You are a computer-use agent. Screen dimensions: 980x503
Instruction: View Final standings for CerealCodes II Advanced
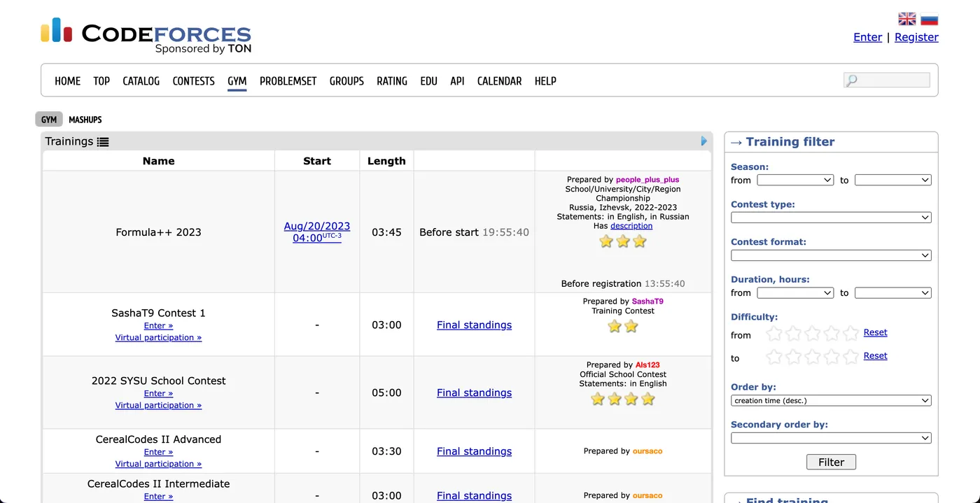(474, 451)
